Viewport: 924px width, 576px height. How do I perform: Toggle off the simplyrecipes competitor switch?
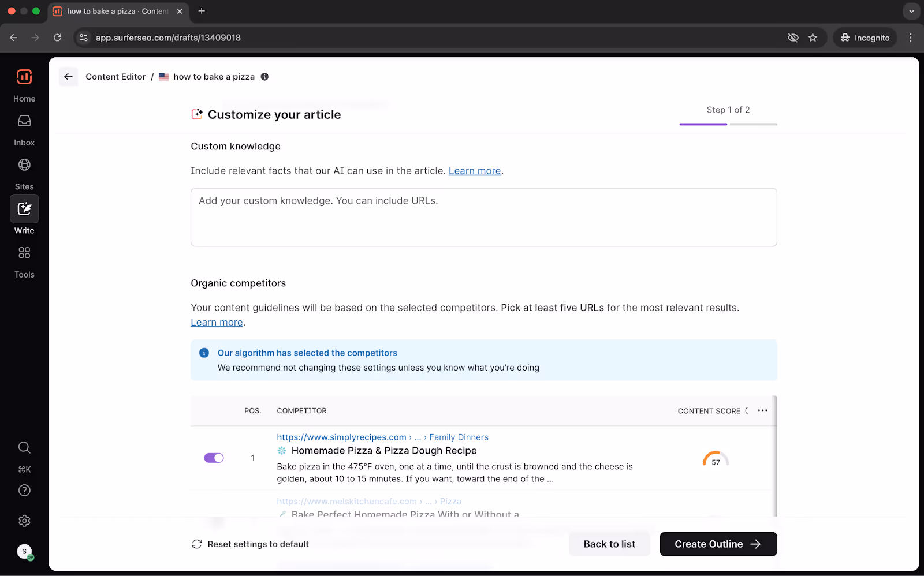[x=214, y=458]
